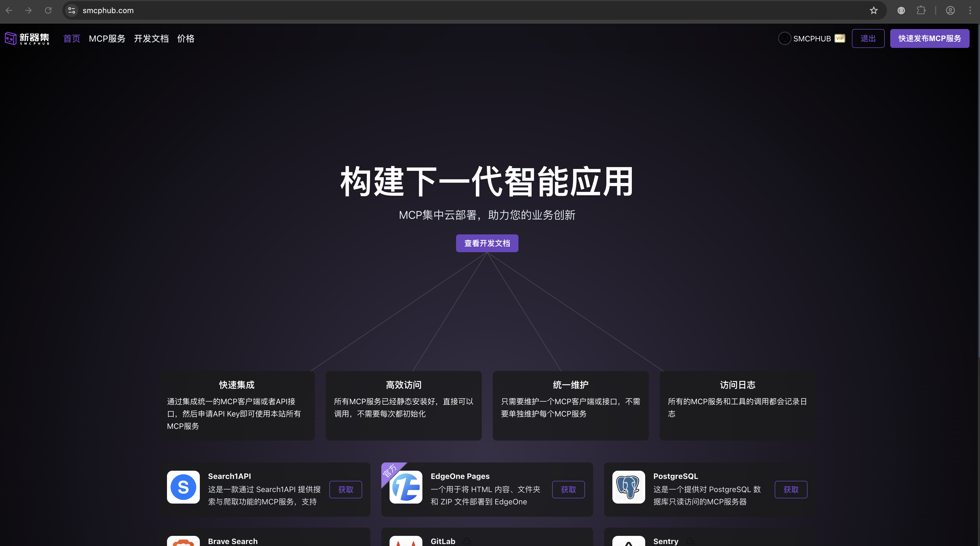The width and height of the screenshot is (980, 546).
Task: Click the VIP badge icon
Action: pos(840,38)
